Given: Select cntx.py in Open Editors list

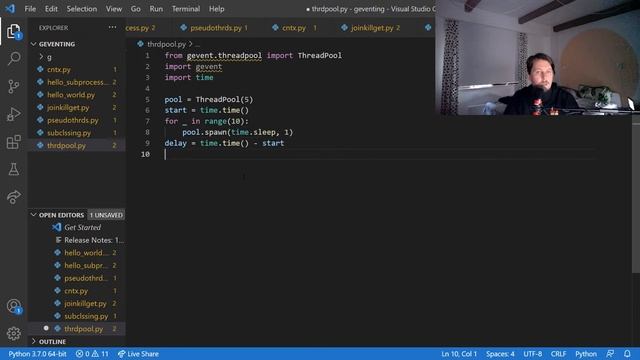Looking at the screenshot, I should pos(76,291).
